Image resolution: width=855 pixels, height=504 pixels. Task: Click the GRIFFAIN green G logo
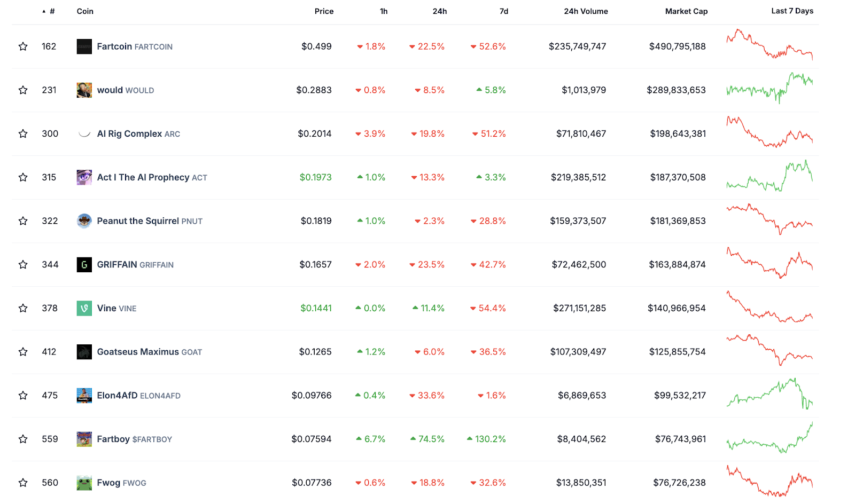click(x=84, y=265)
